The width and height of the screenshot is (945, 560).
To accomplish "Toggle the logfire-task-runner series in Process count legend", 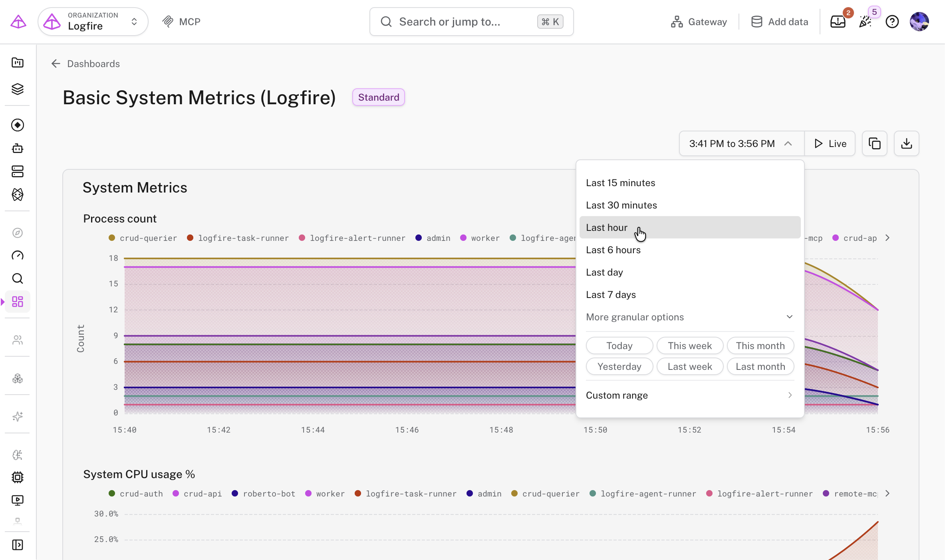I will click(238, 238).
